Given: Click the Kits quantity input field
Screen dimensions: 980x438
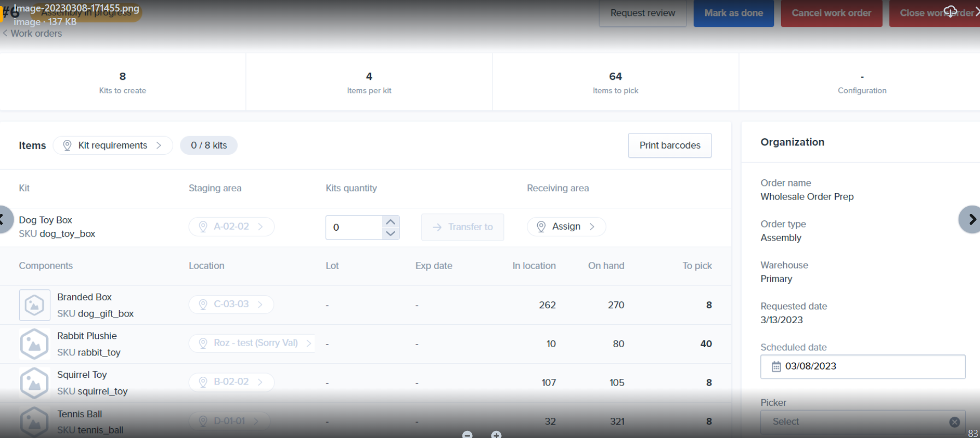Looking at the screenshot, I should point(354,227).
